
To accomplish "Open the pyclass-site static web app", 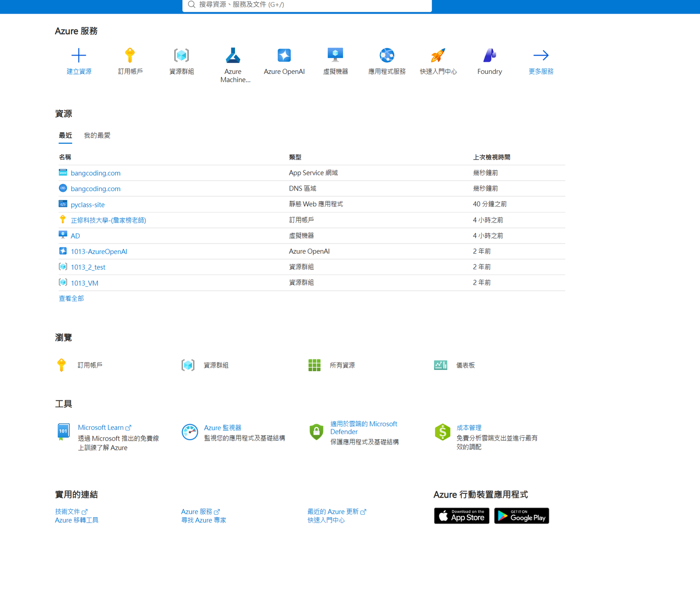I will (x=87, y=205).
